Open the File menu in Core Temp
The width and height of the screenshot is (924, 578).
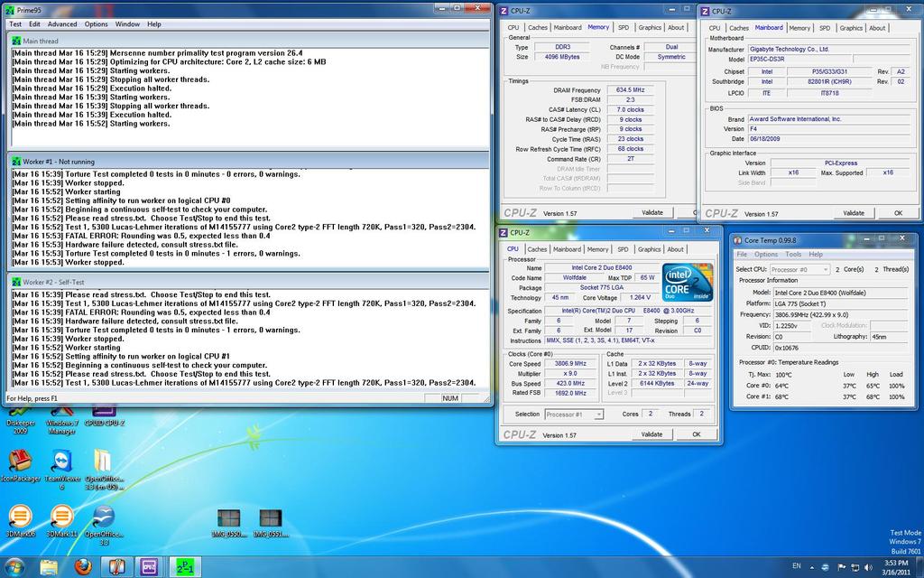(x=742, y=254)
